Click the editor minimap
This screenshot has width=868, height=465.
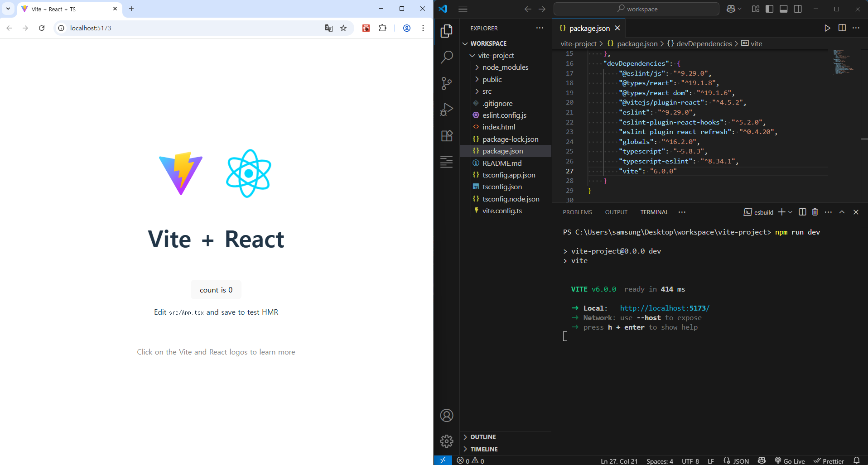point(843,62)
